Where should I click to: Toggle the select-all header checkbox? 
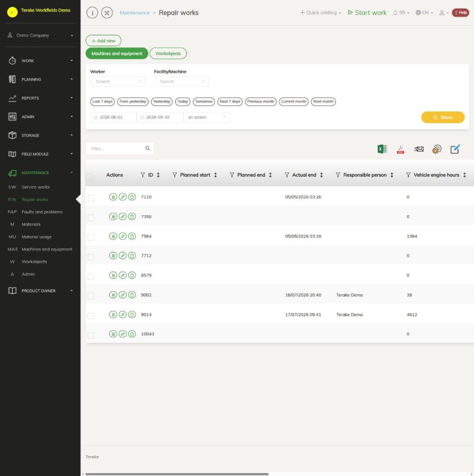pos(89,177)
